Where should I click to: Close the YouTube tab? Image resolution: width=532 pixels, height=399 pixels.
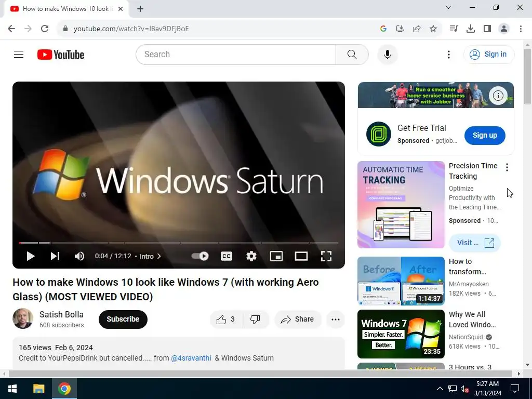121,9
